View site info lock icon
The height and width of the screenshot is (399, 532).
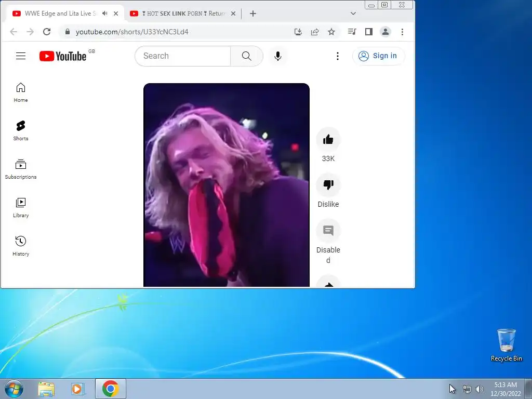[68, 32]
